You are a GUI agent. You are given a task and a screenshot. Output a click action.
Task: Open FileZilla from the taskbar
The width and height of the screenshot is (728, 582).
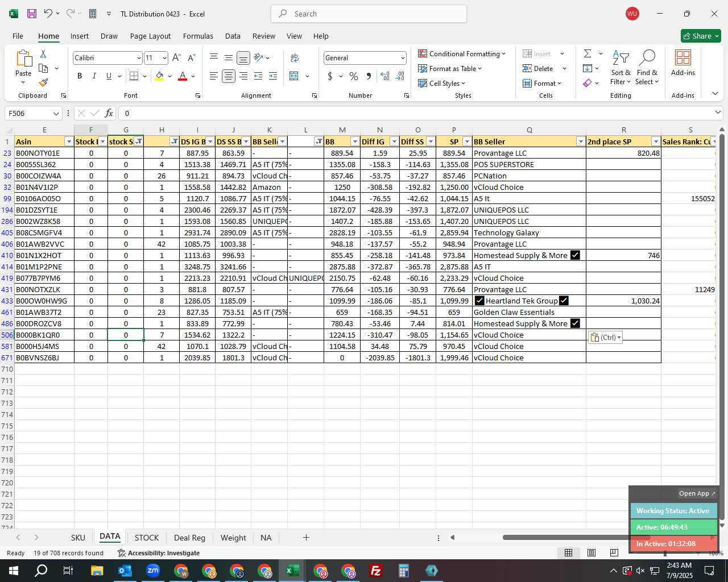coord(376,571)
